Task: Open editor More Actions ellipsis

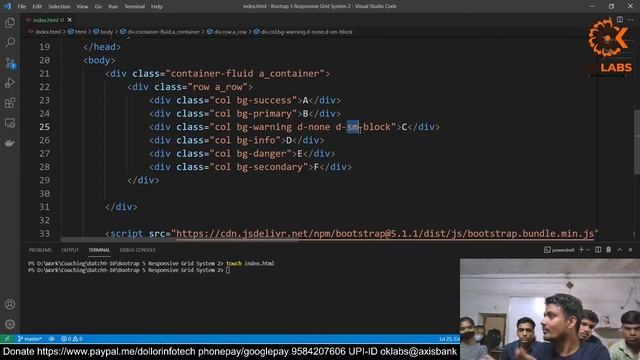Action: [x=631, y=20]
